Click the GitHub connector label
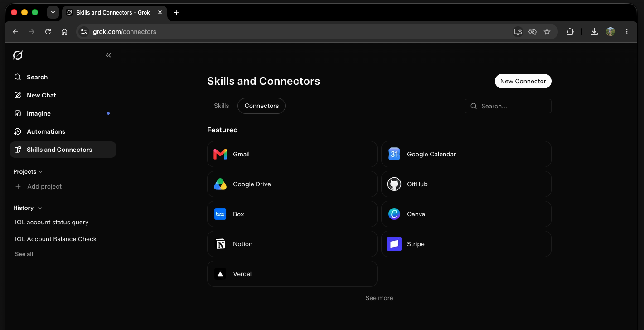644x330 pixels. click(417, 184)
